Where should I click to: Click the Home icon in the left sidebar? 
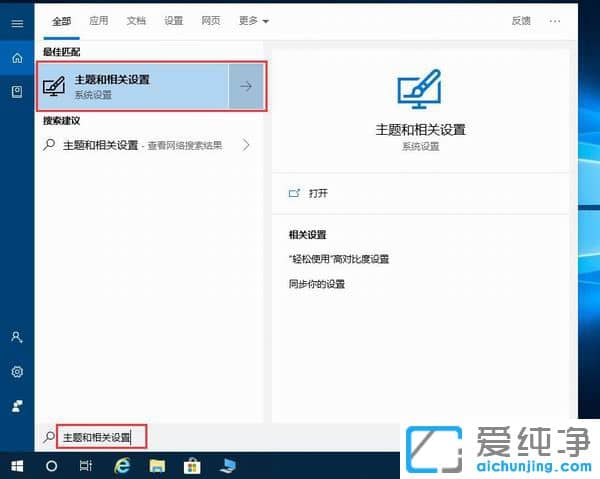16,59
